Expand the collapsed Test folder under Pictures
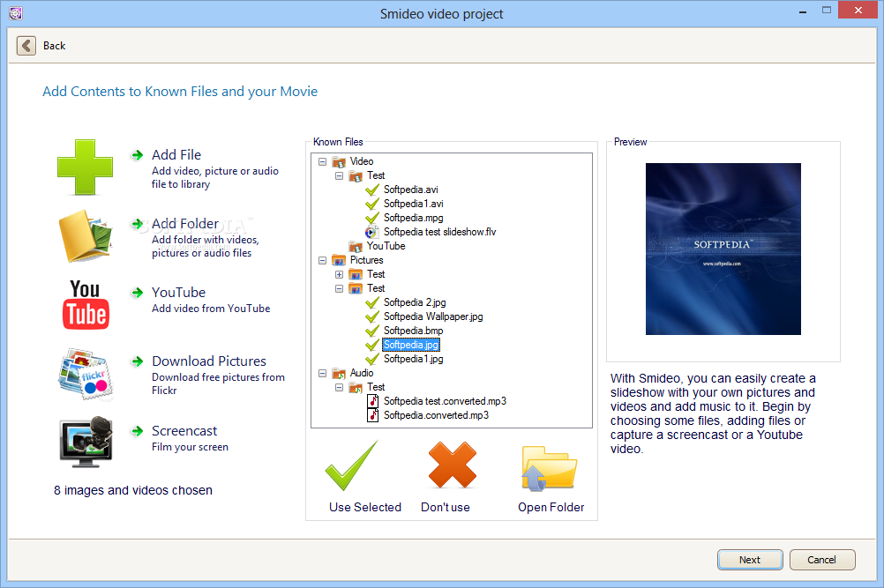The width and height of the screenshot is (884, 588). pyautogui.click(x=340, y=274)
